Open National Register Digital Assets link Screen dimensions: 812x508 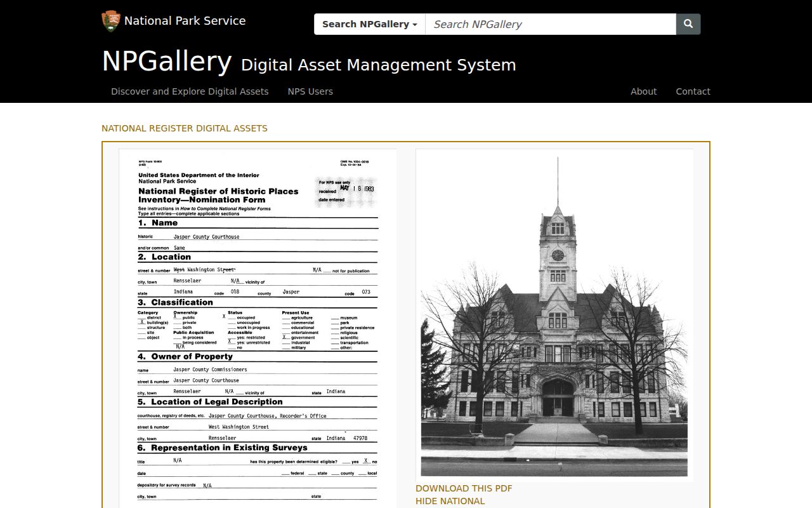tap(185, 128)
